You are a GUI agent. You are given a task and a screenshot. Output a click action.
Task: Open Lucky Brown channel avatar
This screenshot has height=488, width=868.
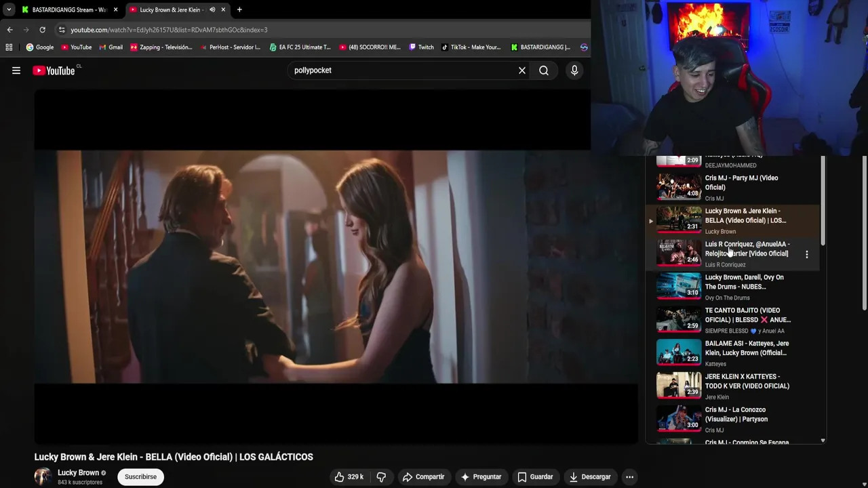tap(43, 476)
